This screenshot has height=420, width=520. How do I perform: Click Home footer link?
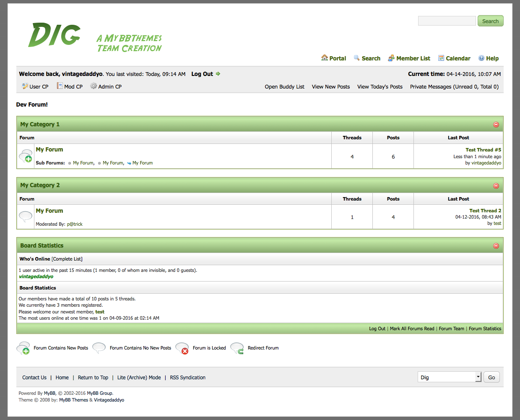pyautogui.click(x=62, y=378)
